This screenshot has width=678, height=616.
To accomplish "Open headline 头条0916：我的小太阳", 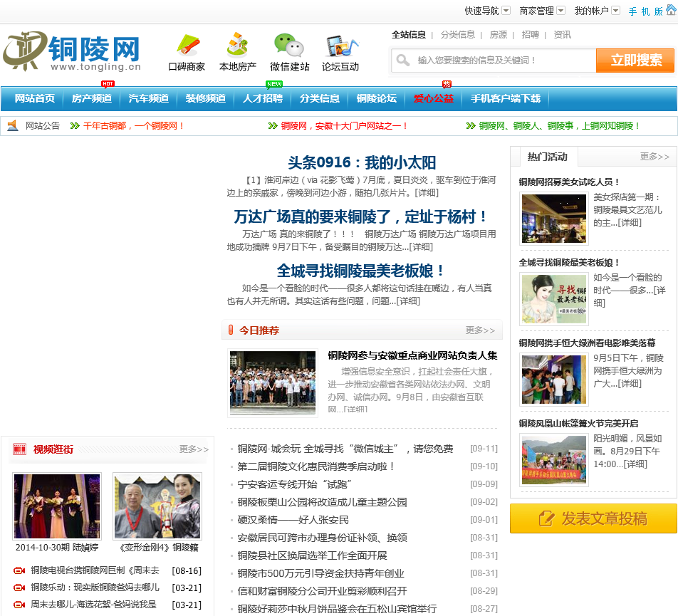I will pyautogui.click(x=362, y=162).
